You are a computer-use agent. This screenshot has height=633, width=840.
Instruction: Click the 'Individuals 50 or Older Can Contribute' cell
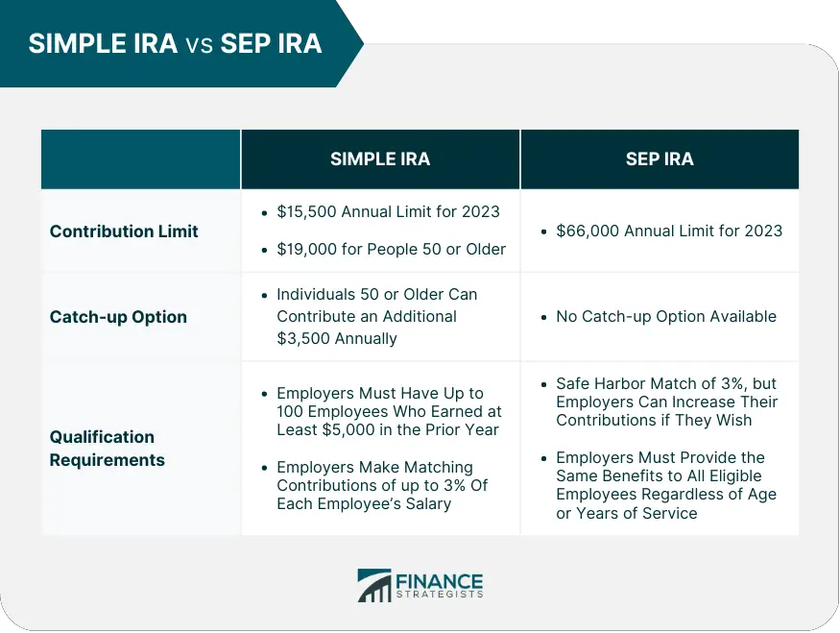(x=380, y=316)
